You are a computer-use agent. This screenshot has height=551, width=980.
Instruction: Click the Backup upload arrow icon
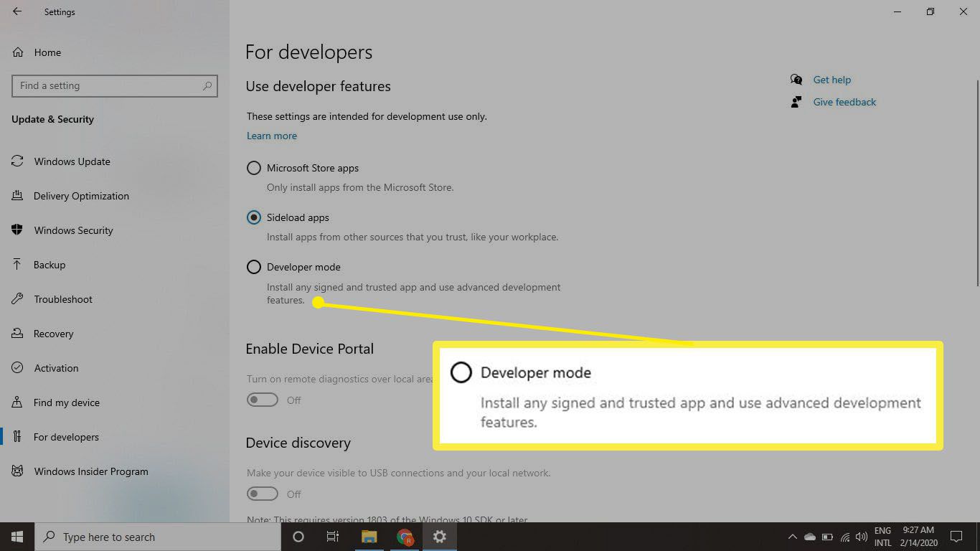pyautogui.click(x=18, y=265)
